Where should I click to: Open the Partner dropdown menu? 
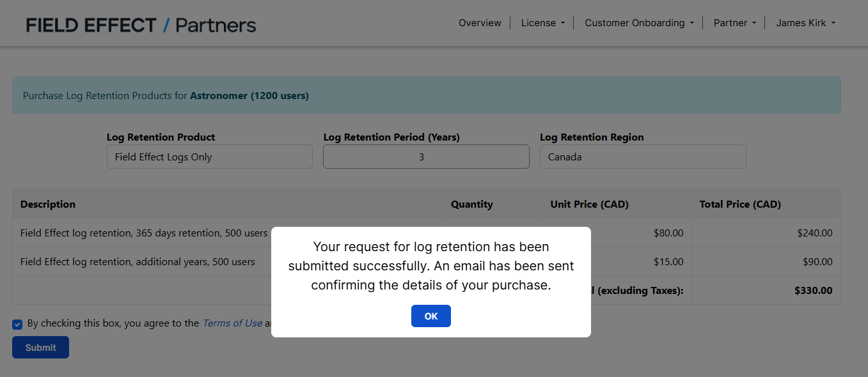click(x=734, y=23)
